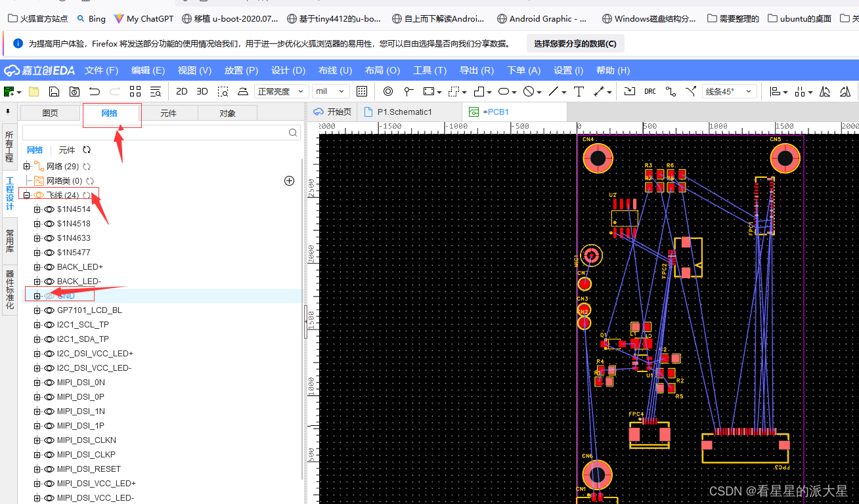Switch to the 对象 panel tab
This screenshot has width=859, height=504.
coord(227,114)
